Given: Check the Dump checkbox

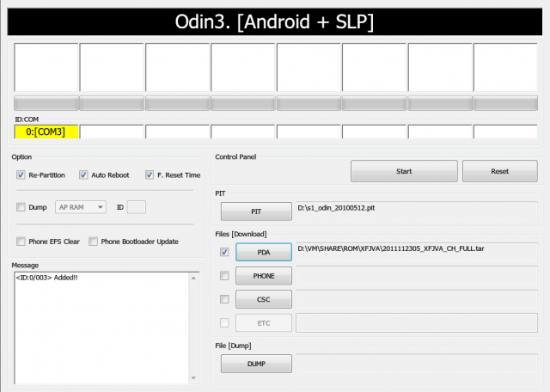Looking at the screenshot, I should (x=21, y=207).
